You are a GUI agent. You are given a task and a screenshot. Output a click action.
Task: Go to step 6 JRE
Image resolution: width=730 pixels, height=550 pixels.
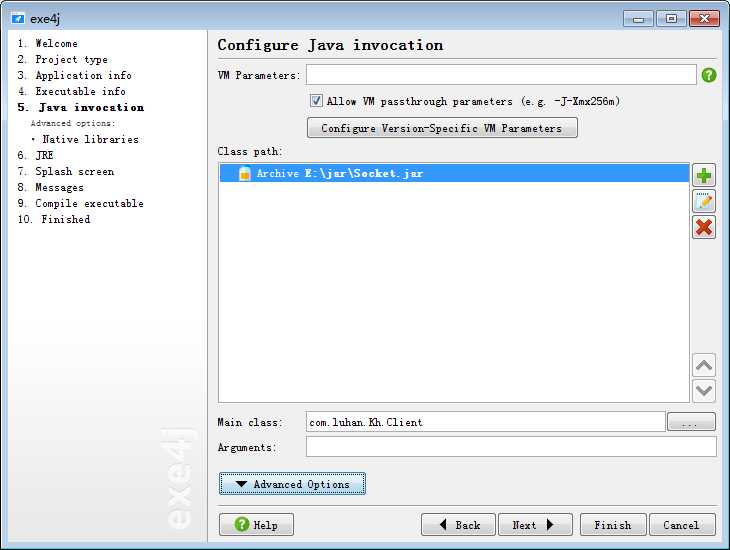coord(35,155)
